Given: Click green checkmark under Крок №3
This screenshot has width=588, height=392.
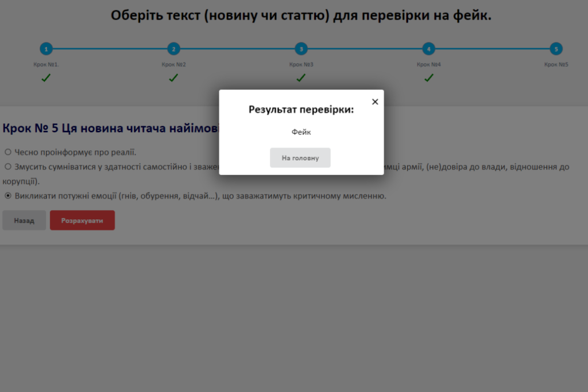Looking at the screenshot, I should point(301,77).
